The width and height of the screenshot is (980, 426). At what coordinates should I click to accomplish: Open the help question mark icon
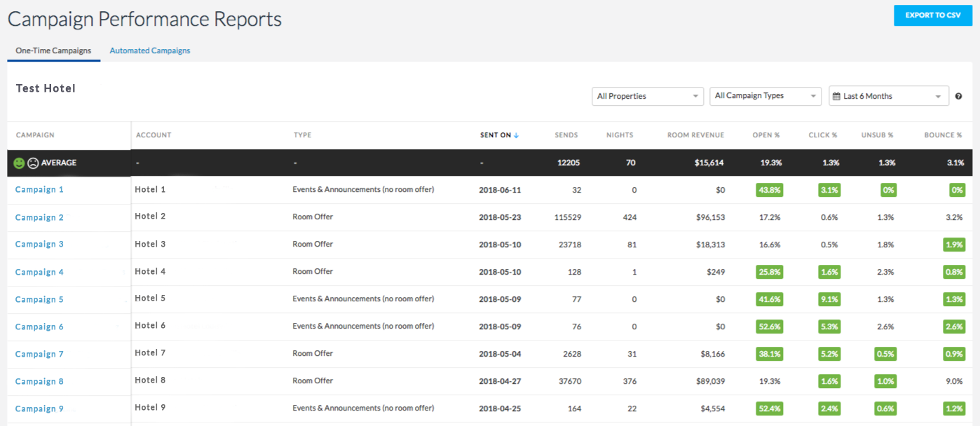[958, 96]
